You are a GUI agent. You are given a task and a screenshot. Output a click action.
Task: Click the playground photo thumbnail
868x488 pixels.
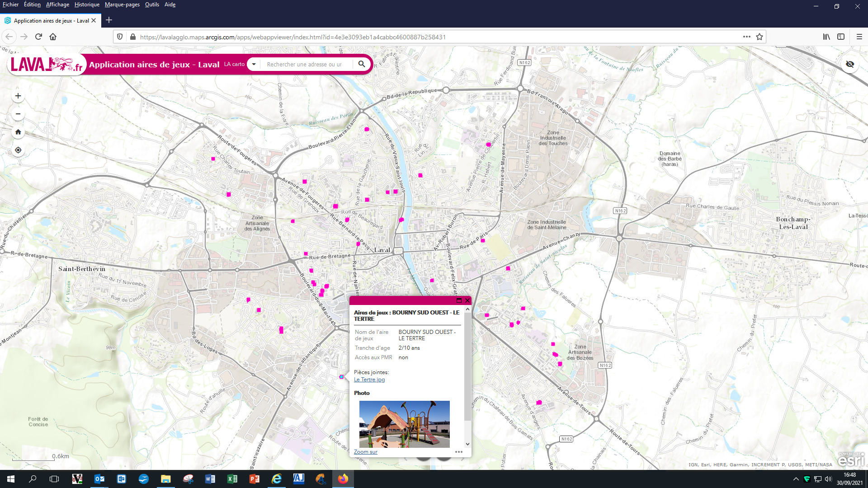click(x=404, y=424)
